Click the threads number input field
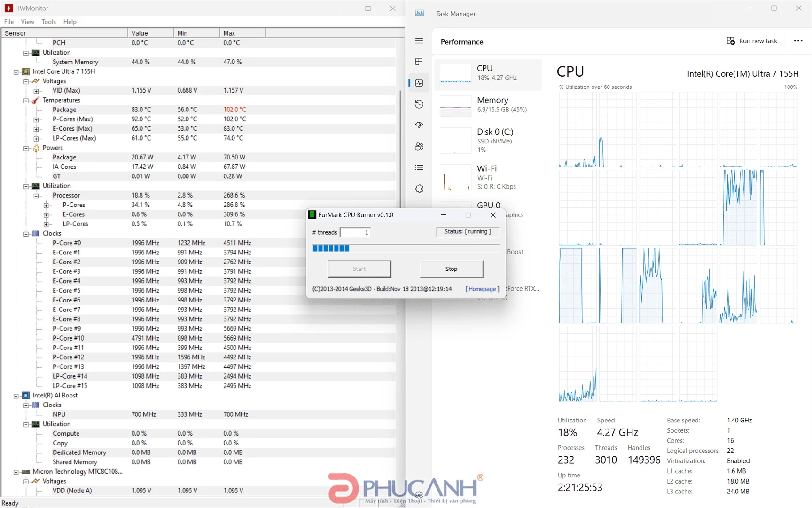 (x=355, y=232)
